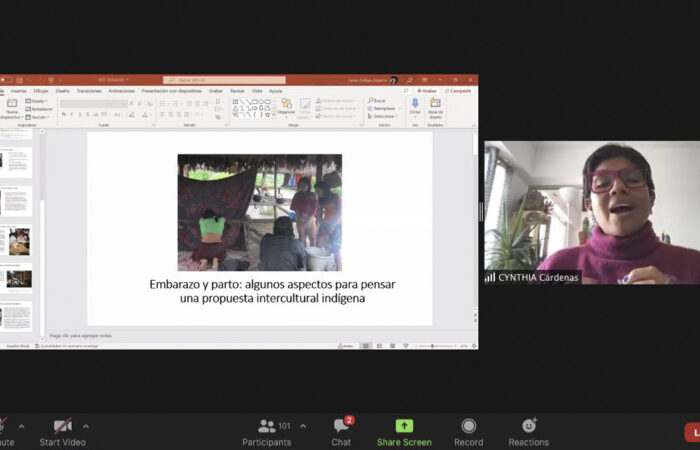Screen dimensions: 700x450
Task: Click the text highlight color icon
Action: (132, 115)
